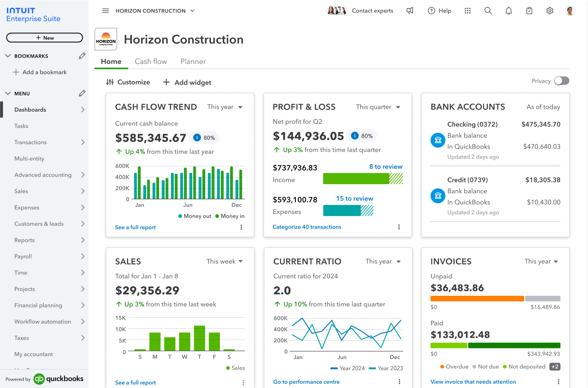The height and width of the screenshot is (388, 588).
Task: Open the settings gear icon
Action: pyautogui.click(x=550, y=11)
